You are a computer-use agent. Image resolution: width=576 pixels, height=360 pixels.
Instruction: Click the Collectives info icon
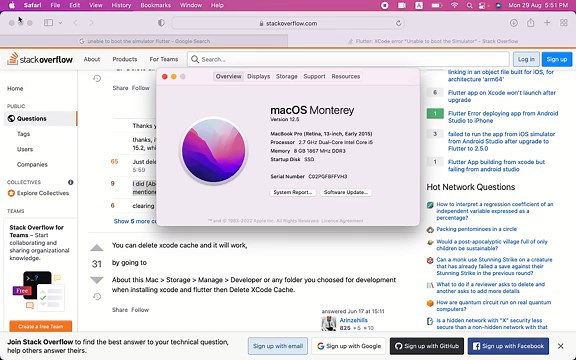pyautogui.click(x=71, y=182)
